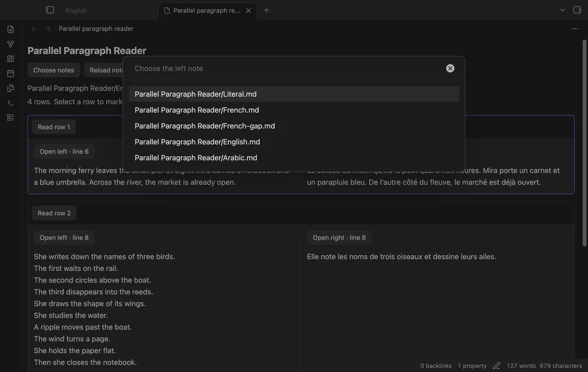Click the line "The wind turns a page."

coord(72,339)
